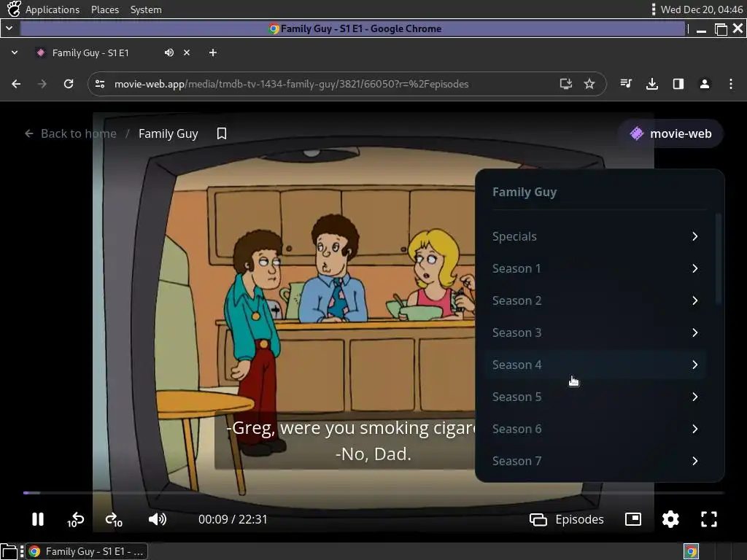Pause the video playback
The image size is (747, 560).
[x=38, y=519]
